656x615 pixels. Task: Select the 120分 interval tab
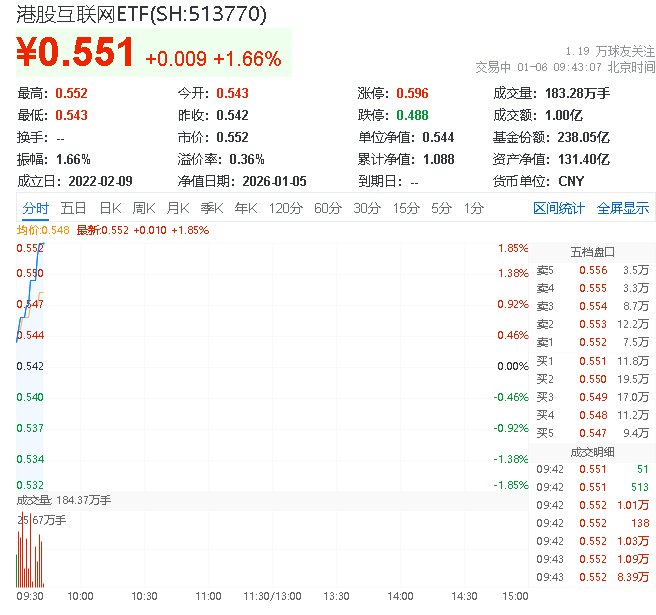[285, 208]
